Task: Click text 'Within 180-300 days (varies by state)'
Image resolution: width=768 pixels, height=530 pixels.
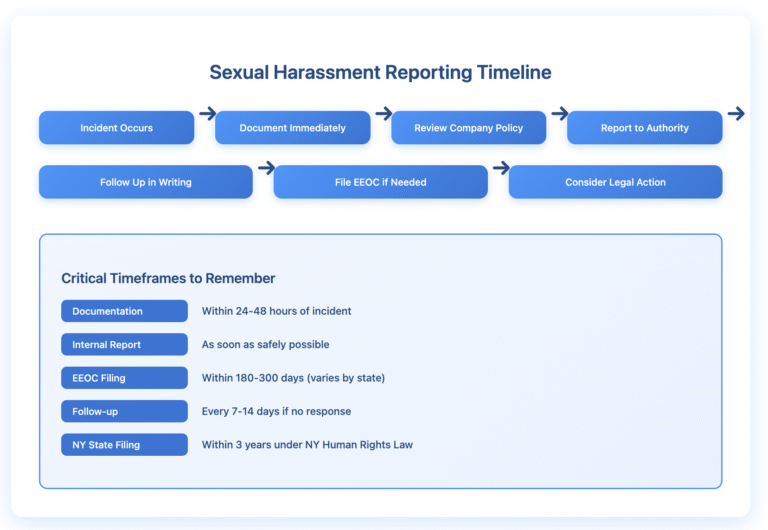Action: tap(293, 378)
